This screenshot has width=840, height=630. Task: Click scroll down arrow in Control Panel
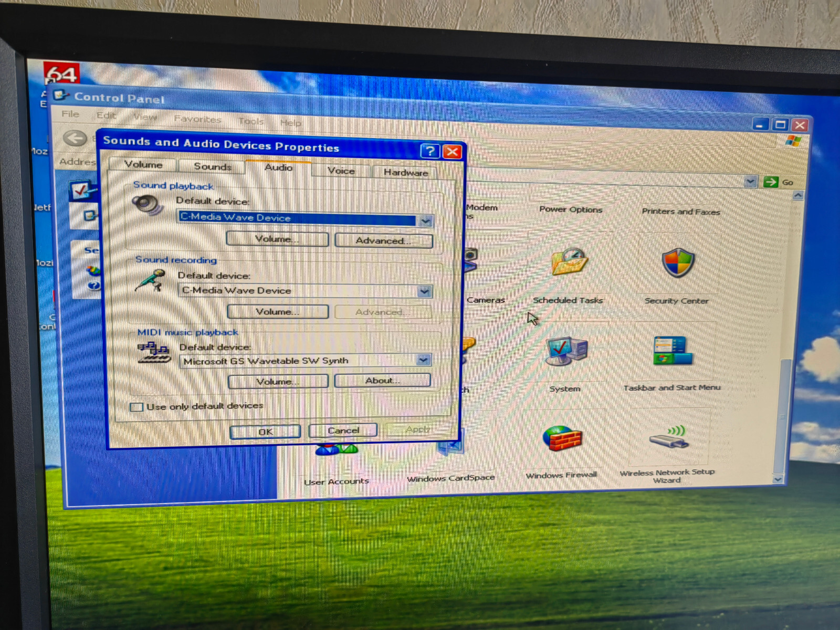pos(778,479)
